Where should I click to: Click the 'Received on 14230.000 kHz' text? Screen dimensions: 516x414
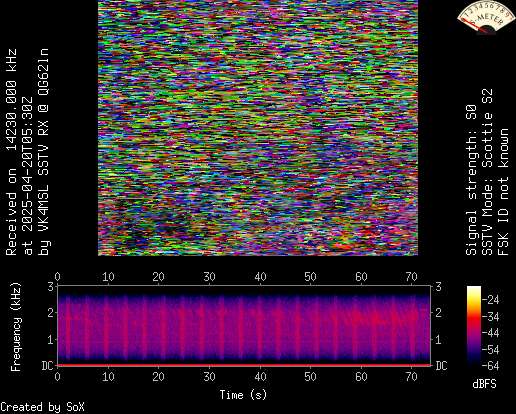[x=11, y=152]
